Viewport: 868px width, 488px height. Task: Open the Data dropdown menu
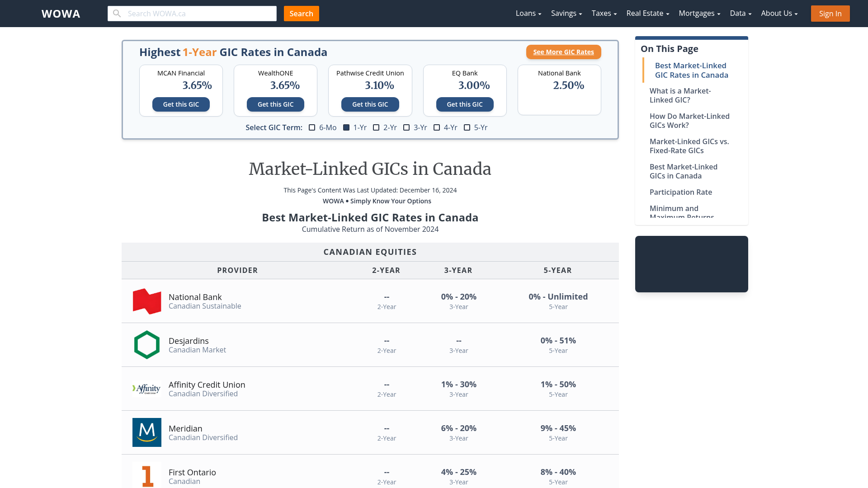(740, 13)
